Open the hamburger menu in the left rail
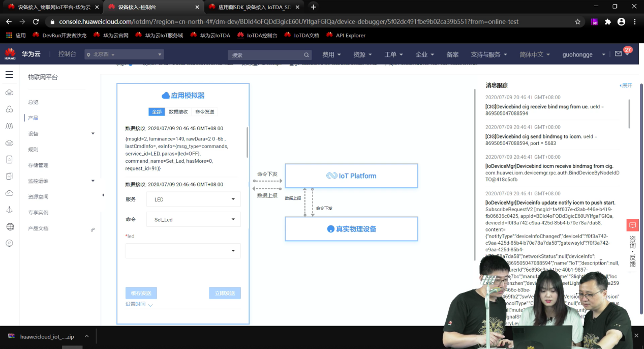This screenshot has height=349, width=644. pyautogui.click(x=9, y=75)
